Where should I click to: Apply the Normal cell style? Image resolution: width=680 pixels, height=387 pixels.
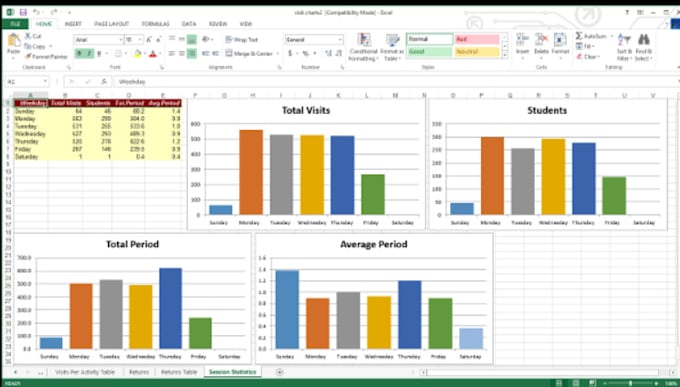tap(430, 39)
